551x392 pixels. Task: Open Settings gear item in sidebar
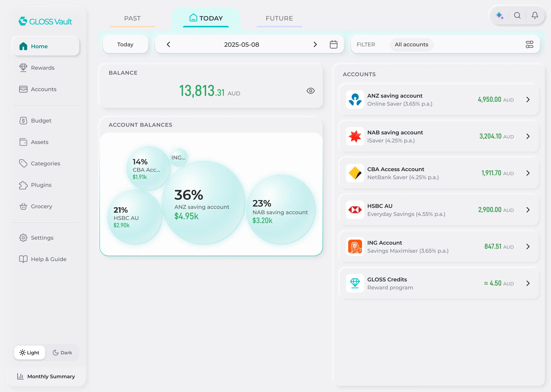(46, 238)
